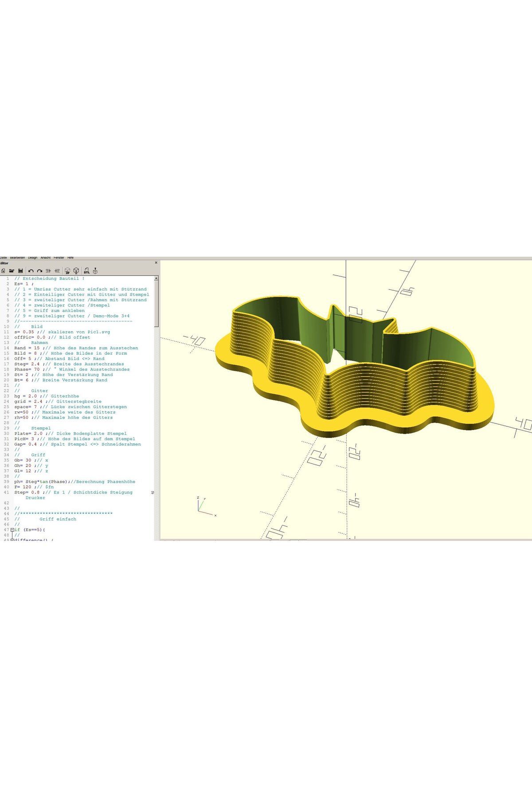Redo the last edit

pos(39,270)
